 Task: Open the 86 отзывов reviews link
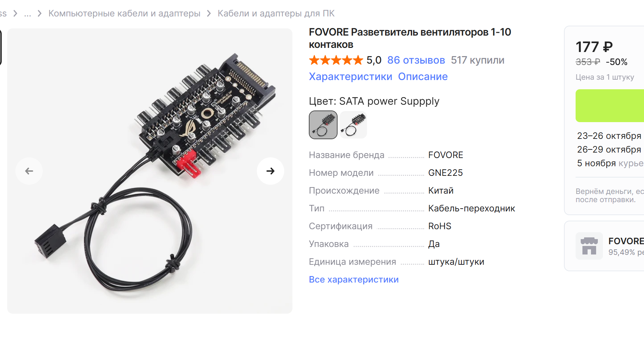click(x=416, y=60)
